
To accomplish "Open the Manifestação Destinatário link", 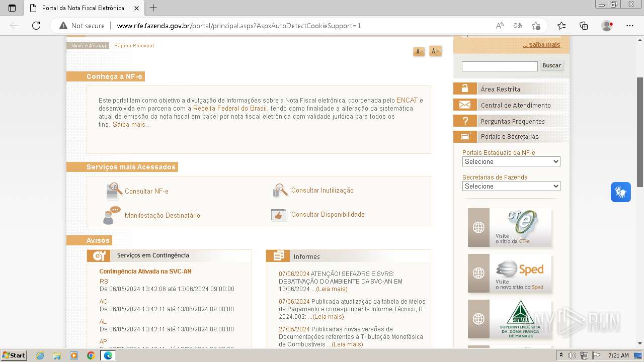I will (x=163, y=216).
